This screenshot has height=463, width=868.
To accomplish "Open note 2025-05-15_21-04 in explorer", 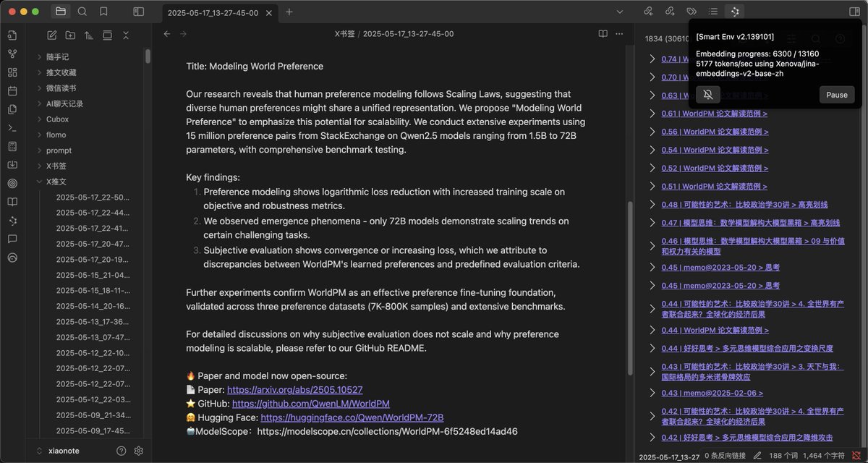I will point(93,275).
